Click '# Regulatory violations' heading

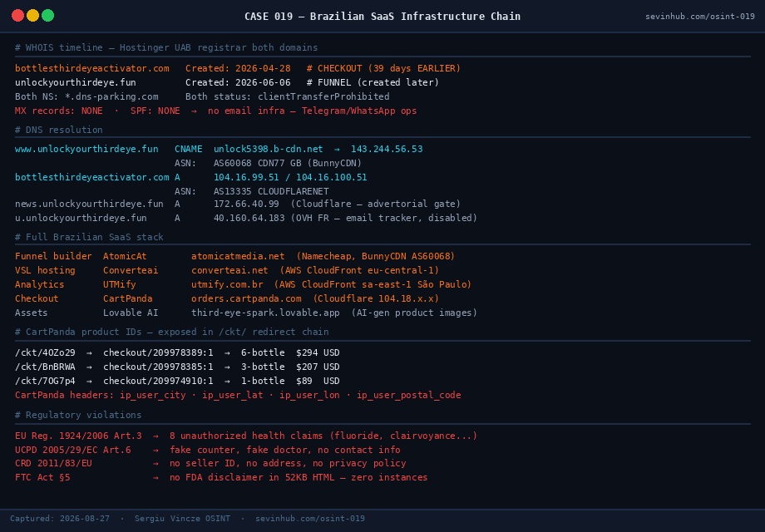(78, 415)
